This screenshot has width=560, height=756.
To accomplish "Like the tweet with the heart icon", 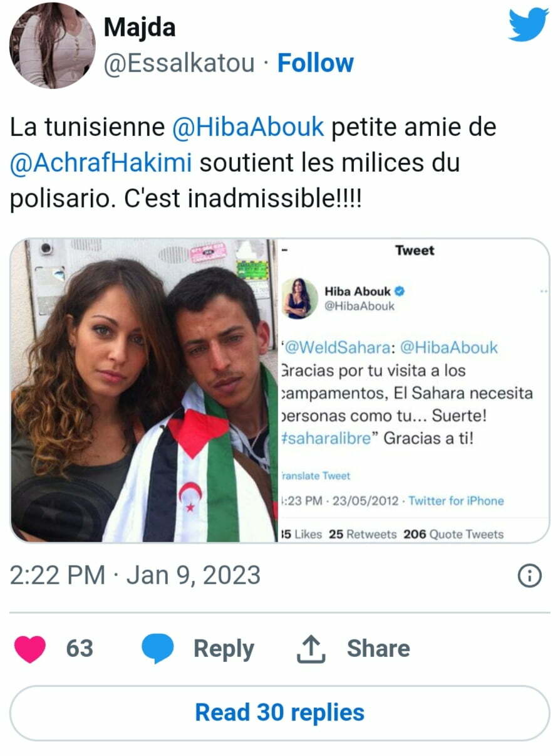I will click(x=30, y=649).
